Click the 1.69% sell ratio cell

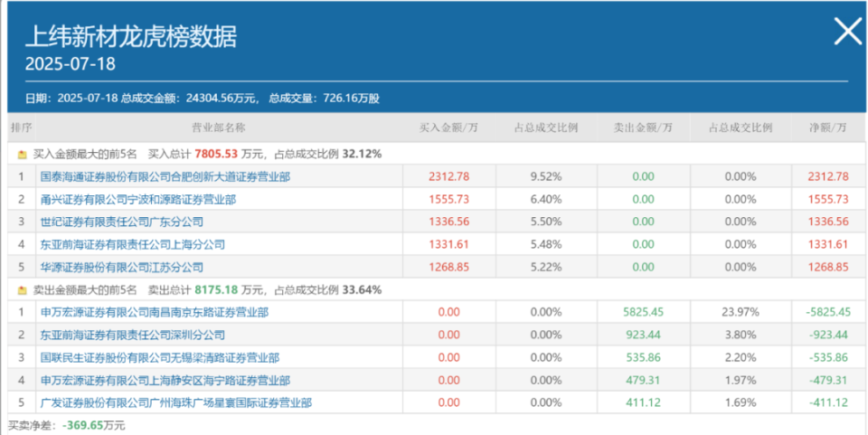(741, 403)
